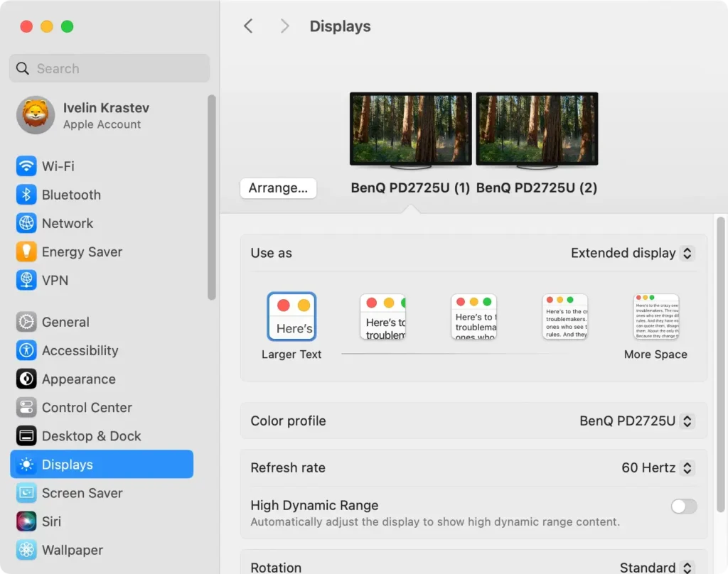Viewport: 728px width, 574px height.
Task: Go back with the left chevron
Action: (248, 26)
